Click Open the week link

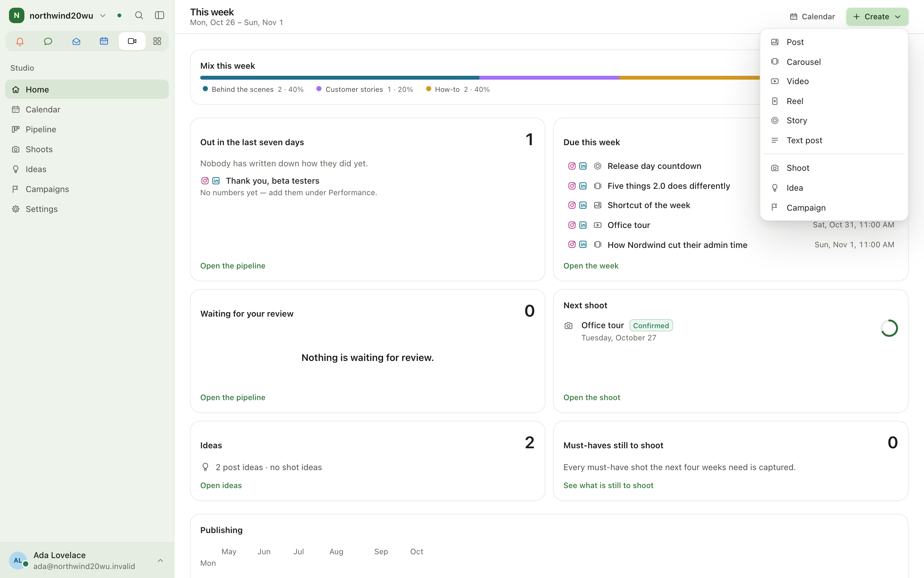point(591,266)
